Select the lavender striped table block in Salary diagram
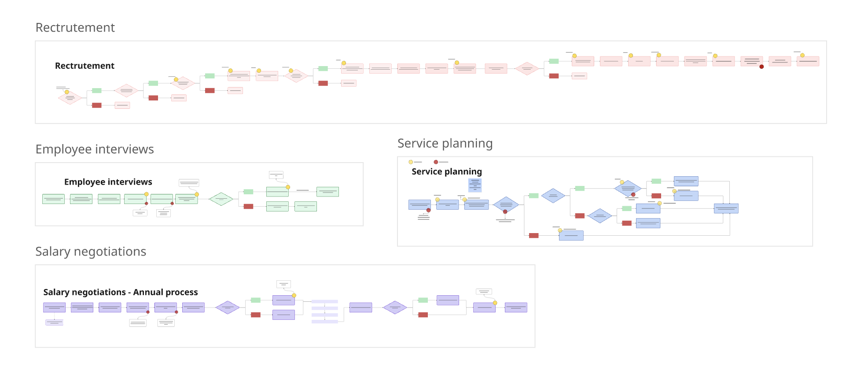Screen dimensions: 868x371 (x=325, y=312)
